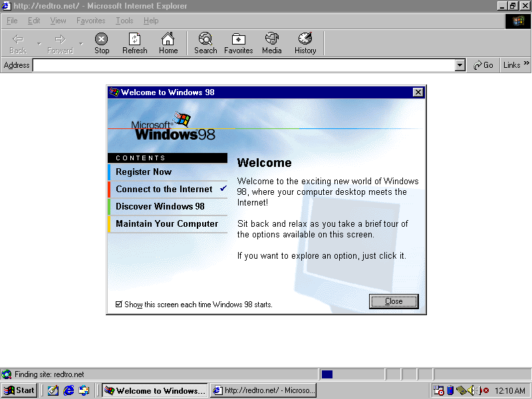Open the Back button history dropdown arrow

tap(39, 44)
